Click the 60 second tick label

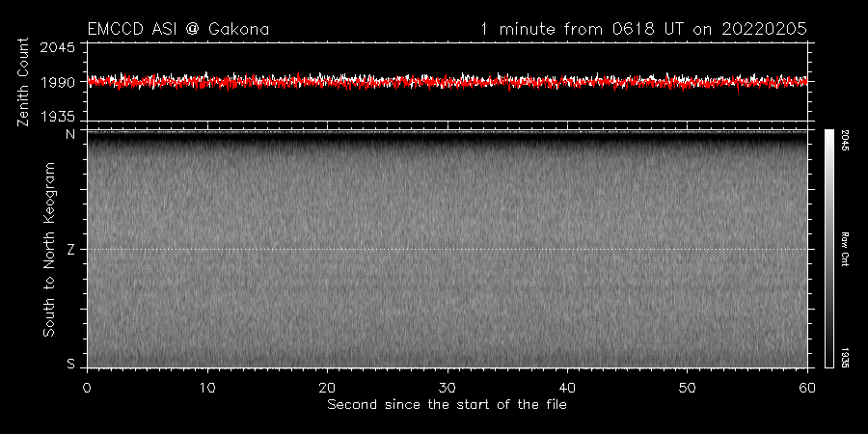coord(807,388)
